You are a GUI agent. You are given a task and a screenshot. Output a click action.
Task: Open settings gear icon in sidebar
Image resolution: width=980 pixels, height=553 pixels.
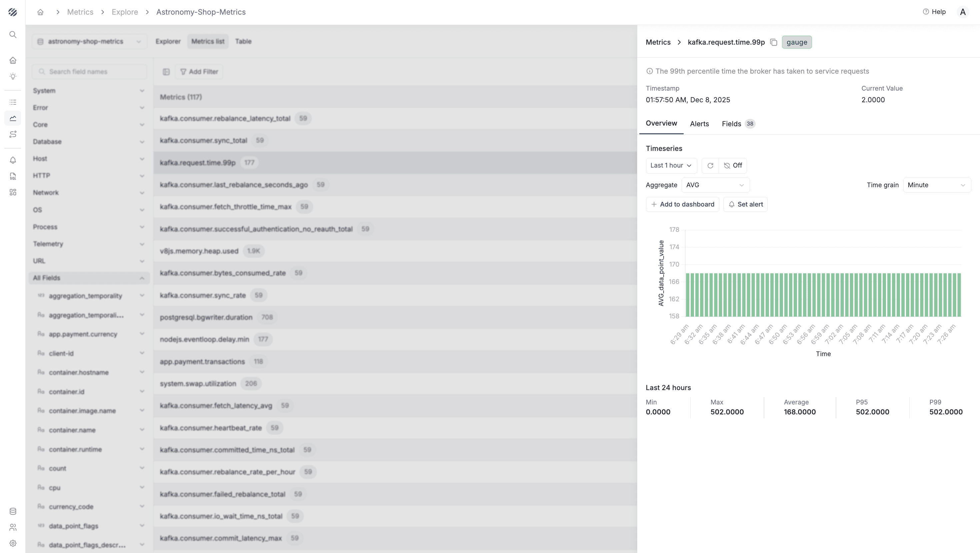coord(13,543)
